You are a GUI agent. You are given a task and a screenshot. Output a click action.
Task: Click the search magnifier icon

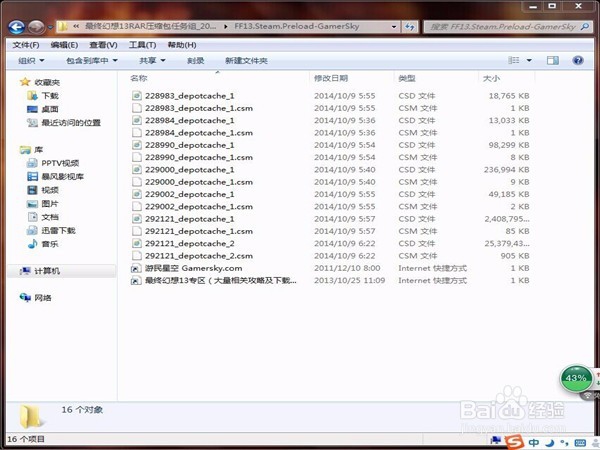coord(585,27)
